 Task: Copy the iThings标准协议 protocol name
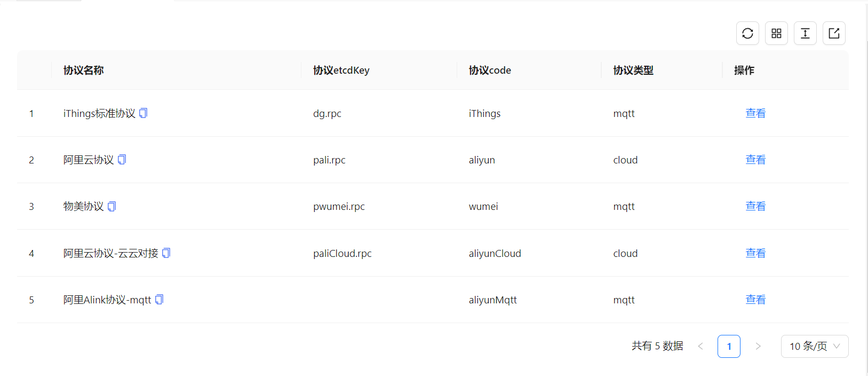pyautogui.click(x=144, y=113)
